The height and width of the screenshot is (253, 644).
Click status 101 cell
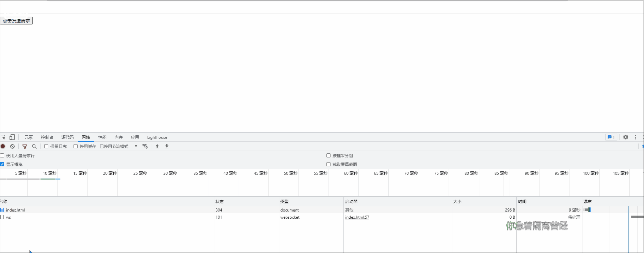click(219, 217)
